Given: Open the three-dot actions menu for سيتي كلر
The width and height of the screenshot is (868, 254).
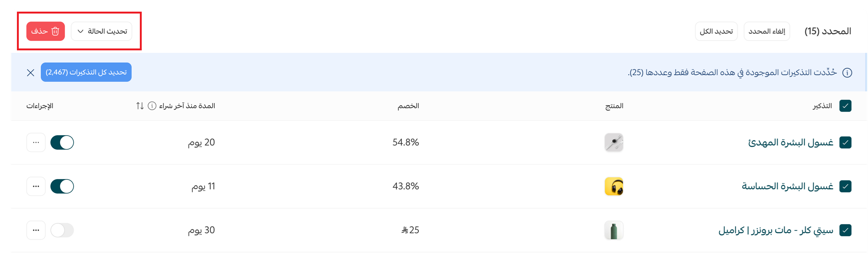Looking at the screenshot, I should coord(36,230).
